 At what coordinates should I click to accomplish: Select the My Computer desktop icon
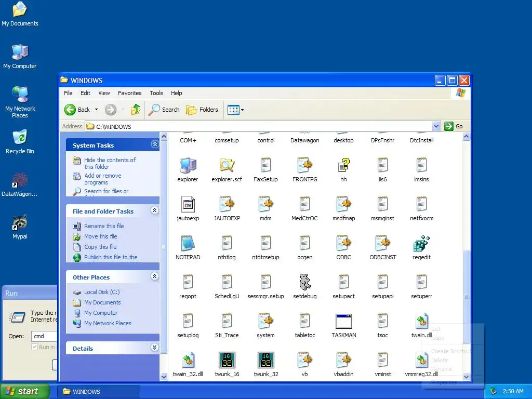[20, 56]
